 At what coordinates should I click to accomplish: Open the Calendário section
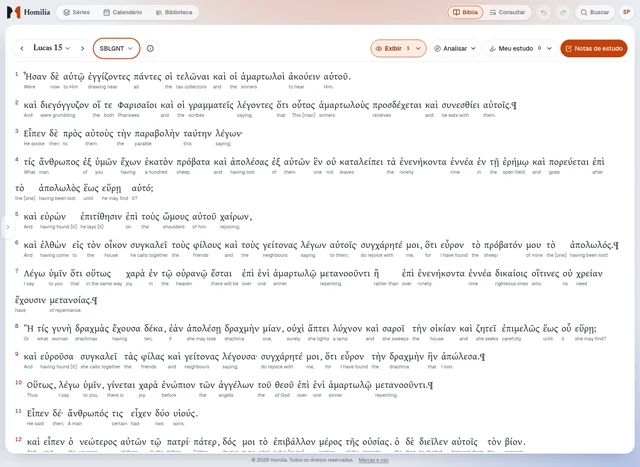(123, 12)
